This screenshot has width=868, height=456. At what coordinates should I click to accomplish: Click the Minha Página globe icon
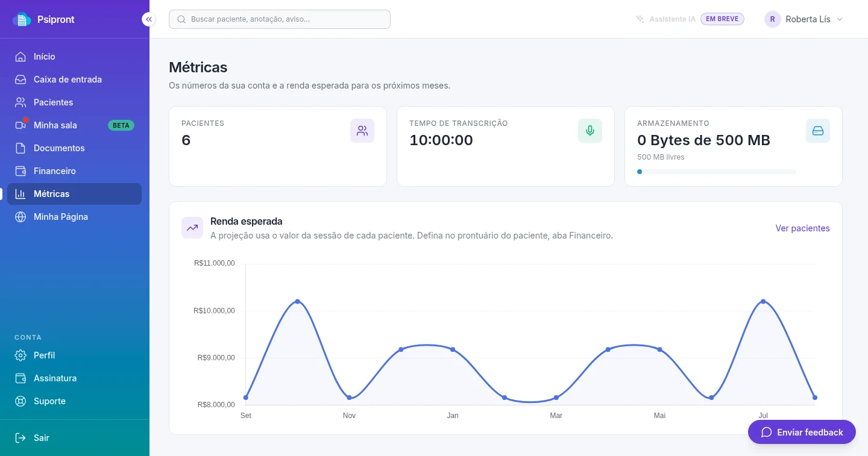click(20, 217)
